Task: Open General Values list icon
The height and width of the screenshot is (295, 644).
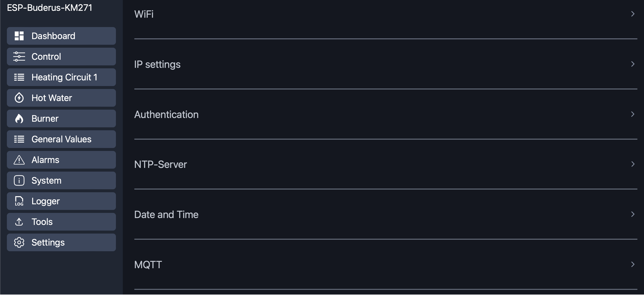Action: coord(19,139)
